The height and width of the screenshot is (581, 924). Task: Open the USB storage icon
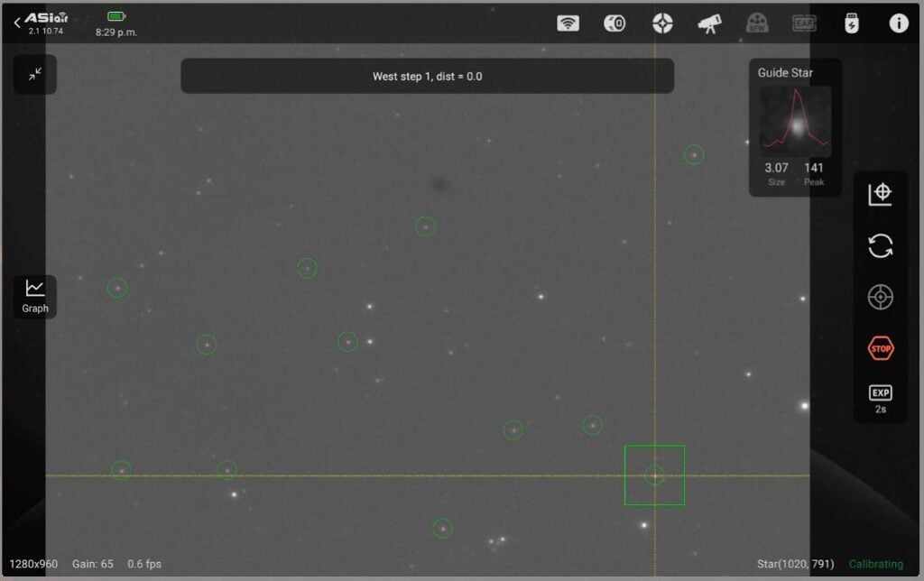click(x=854, y=23)
